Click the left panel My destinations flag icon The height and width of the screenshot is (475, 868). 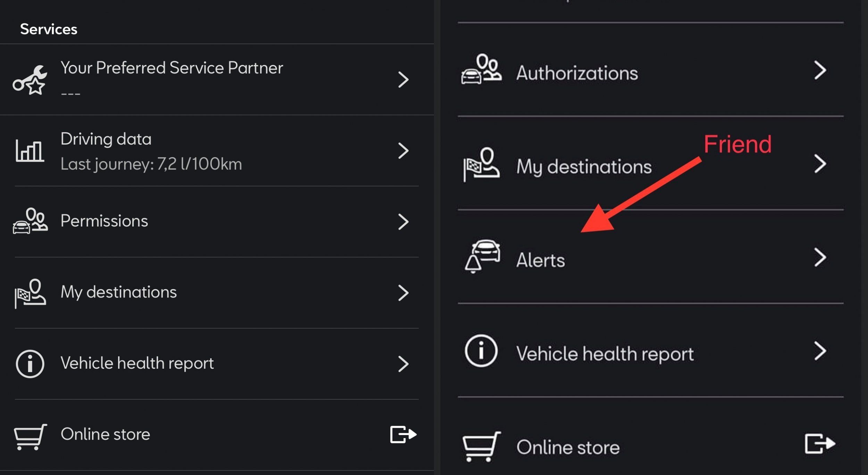tap(30, 293)
